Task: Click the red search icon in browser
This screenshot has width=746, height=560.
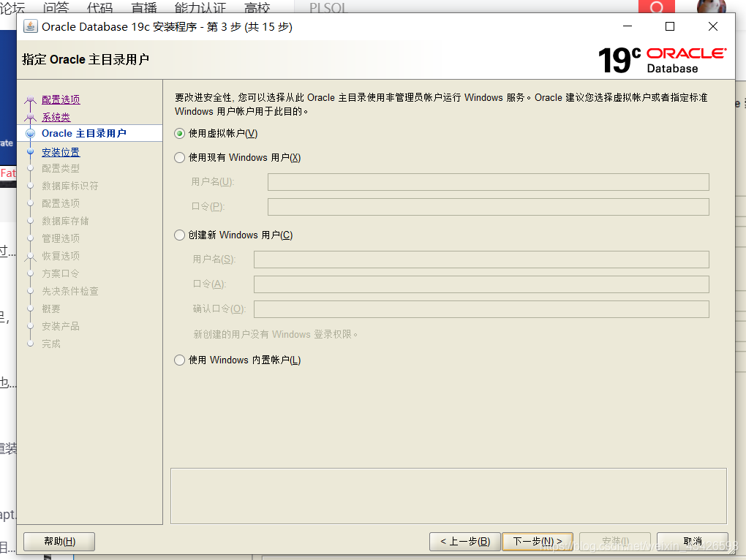Action: pyautogui.click(x=657, y=7)
